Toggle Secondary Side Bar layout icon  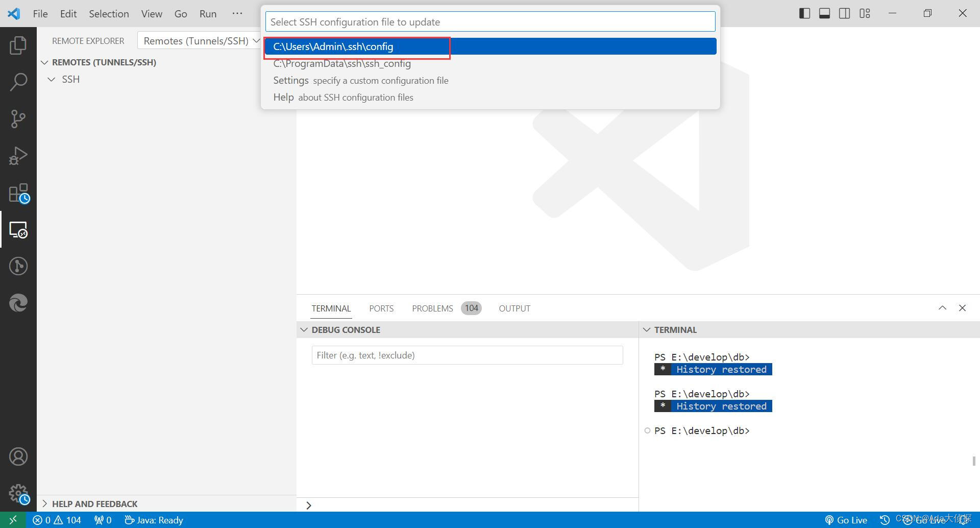tap(845, 13)
